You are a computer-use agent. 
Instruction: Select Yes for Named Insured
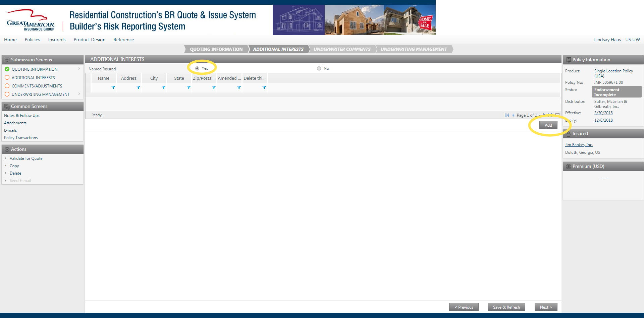click(x=197, y=68)
